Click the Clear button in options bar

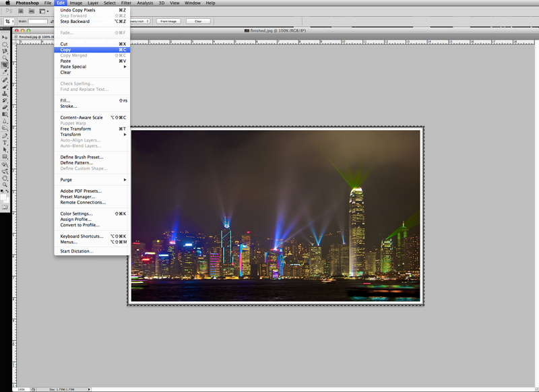click(x=198, y=22)
